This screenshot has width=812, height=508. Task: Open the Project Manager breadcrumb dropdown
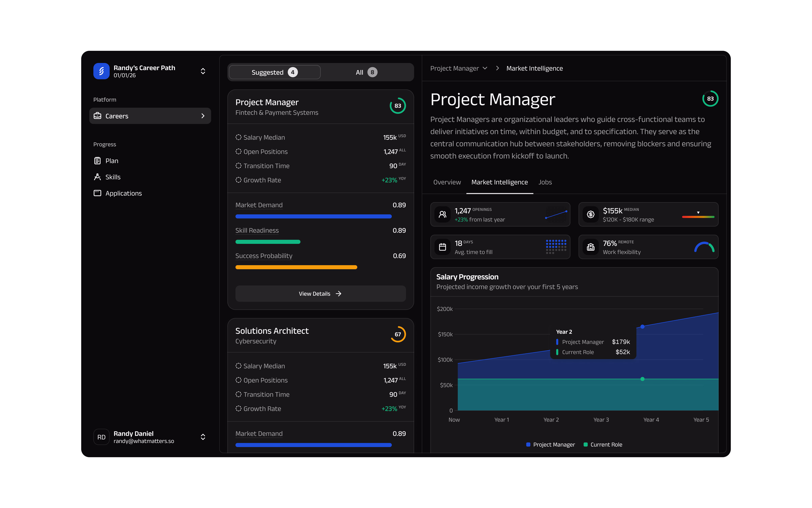(x=459, y=68)
